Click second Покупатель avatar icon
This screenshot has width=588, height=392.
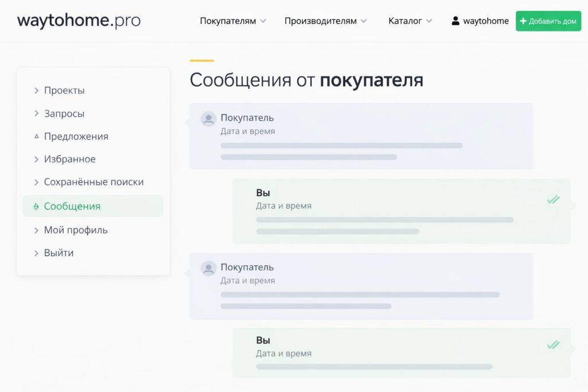[x=208, y=268]
